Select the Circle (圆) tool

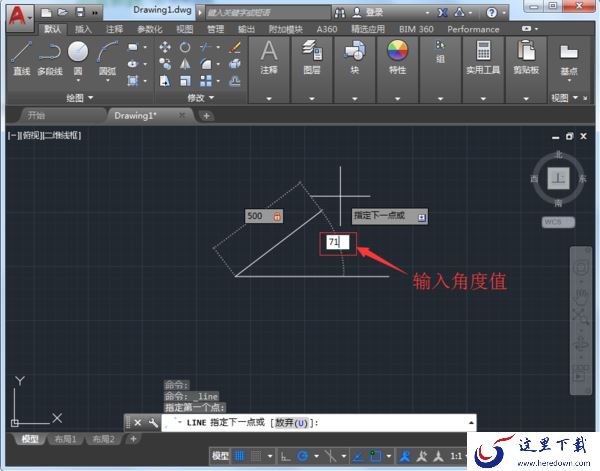click(78, 52)
